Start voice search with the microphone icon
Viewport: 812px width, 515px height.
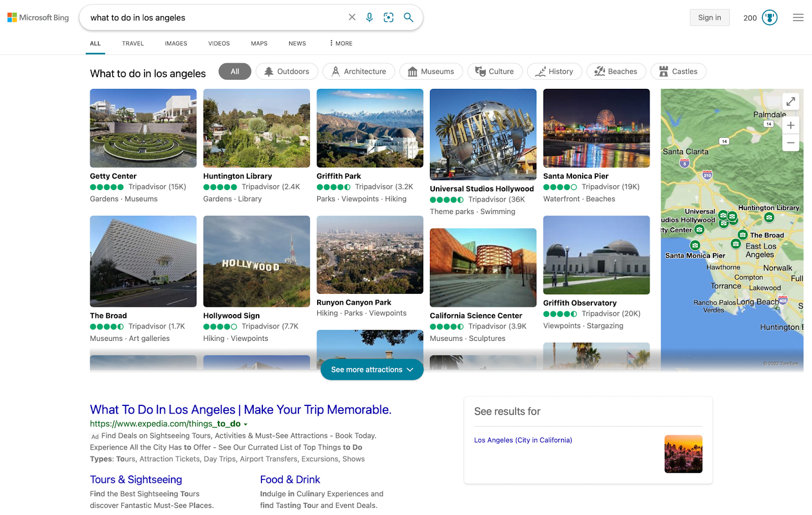point(369,17)
